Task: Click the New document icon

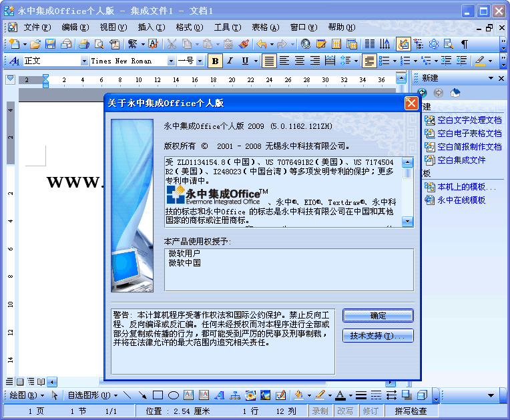Action: point(15,43)
